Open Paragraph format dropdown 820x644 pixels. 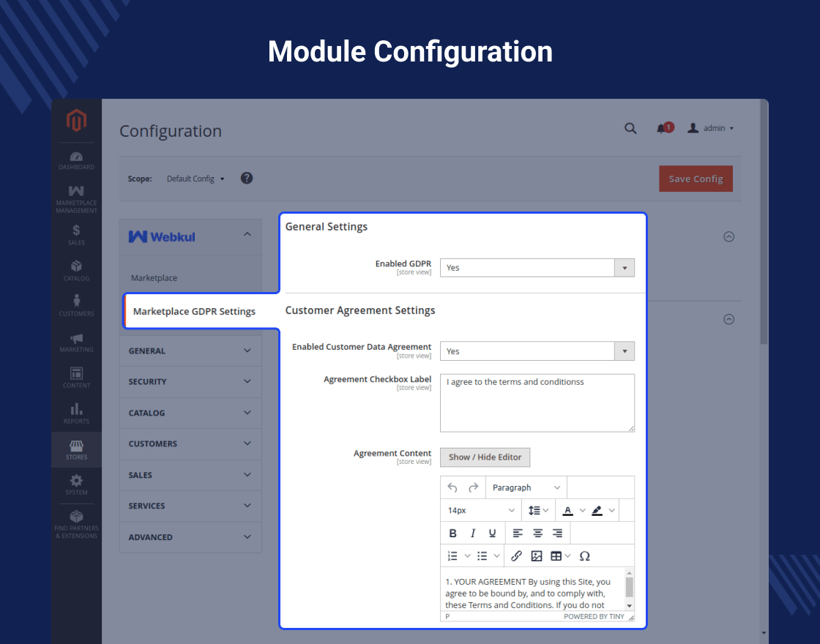point(526,487)
